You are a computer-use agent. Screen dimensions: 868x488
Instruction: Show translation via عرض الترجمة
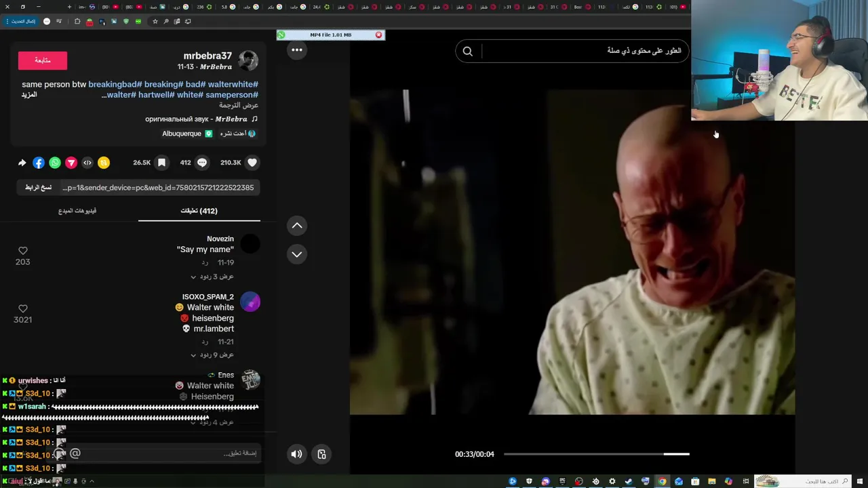coord(239,106)
